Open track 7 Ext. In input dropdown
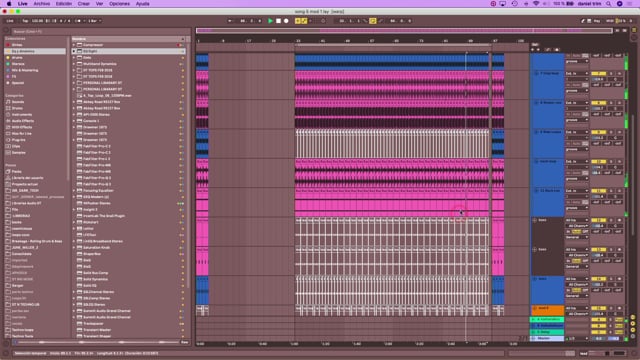This screenshot has height=360, width=640. pyautogui.click(x=577, y=73)
